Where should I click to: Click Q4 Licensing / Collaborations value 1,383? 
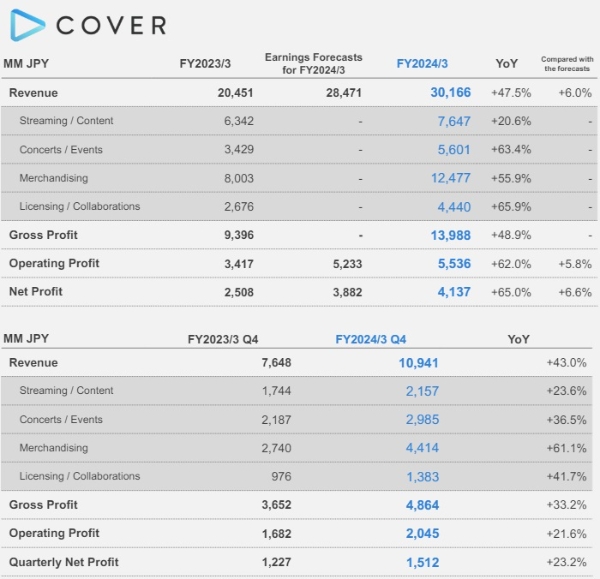tap(422, 477)
